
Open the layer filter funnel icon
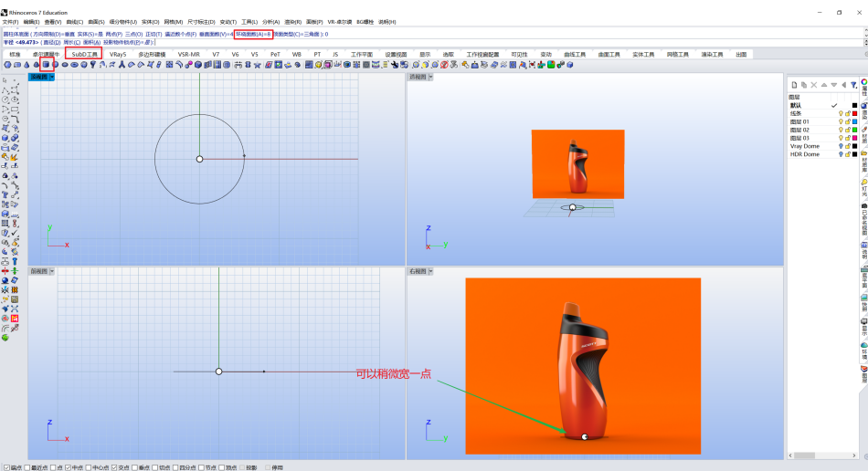(853, 85)
